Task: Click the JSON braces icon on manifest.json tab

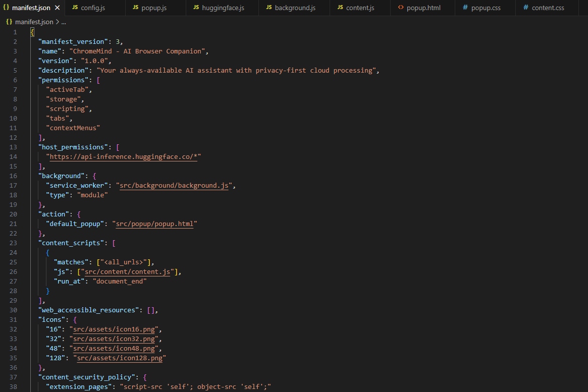Action: 6,8
